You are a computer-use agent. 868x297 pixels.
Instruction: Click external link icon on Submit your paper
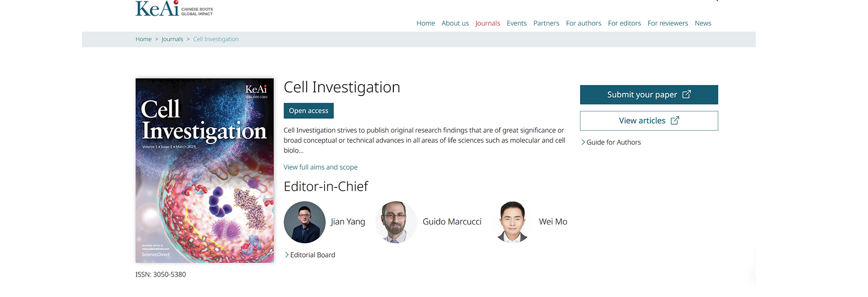pyautogui.click(x=686, y=94)
